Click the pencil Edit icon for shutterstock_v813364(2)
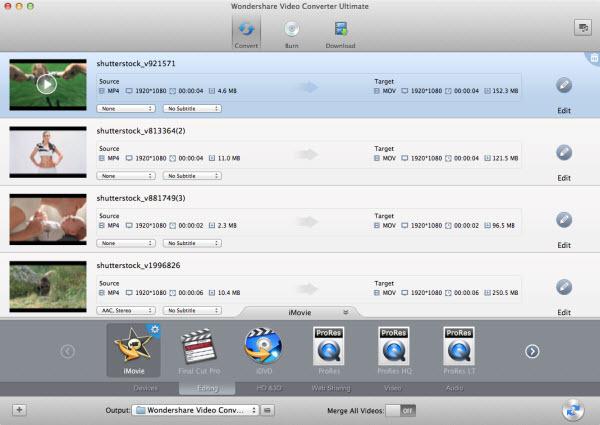The image size is (600, 425). click(x=564, y=153)
